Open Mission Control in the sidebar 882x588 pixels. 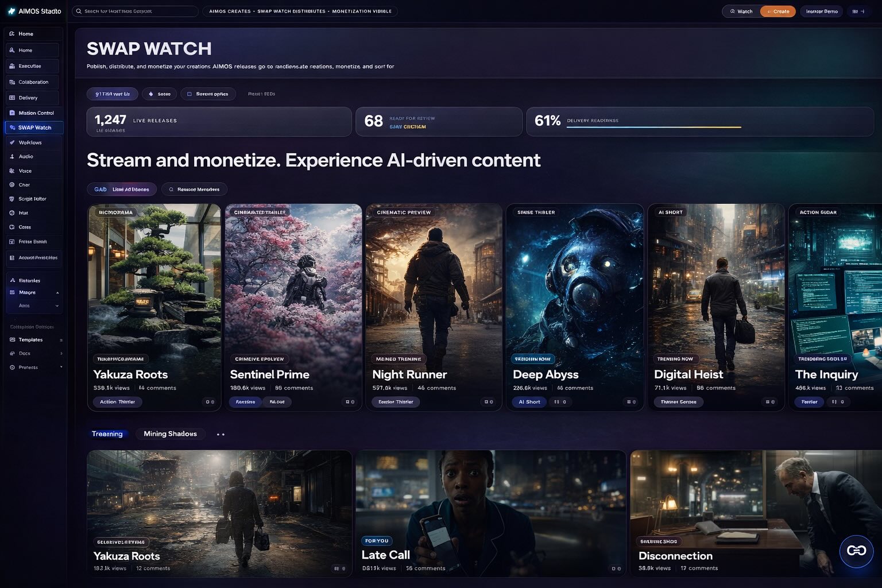35,113
